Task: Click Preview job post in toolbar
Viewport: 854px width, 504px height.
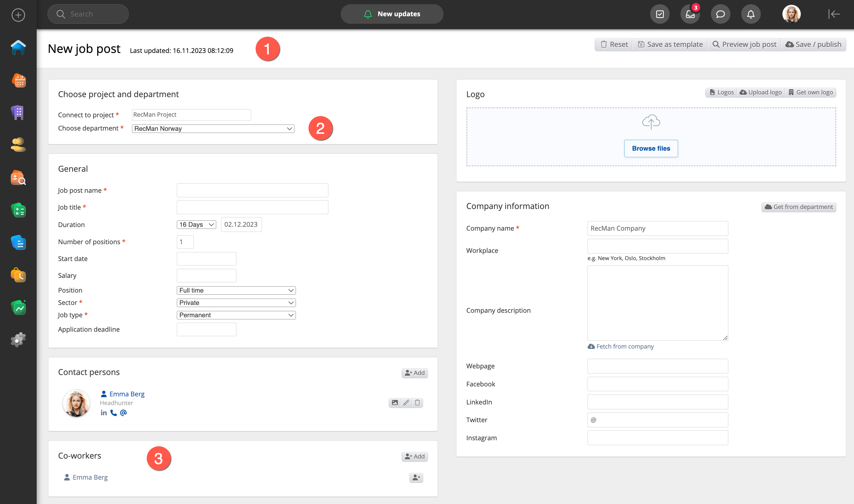Action: point(744,45)
